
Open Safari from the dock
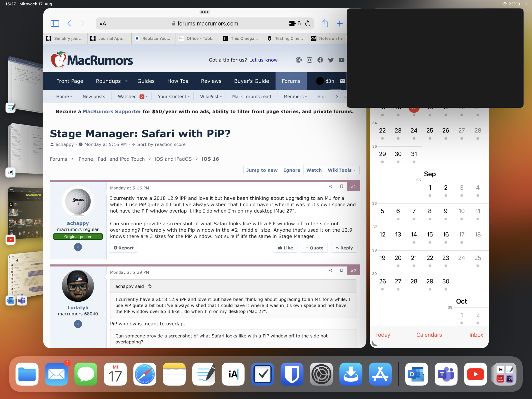pyautogui.click(x=145, y=374)
